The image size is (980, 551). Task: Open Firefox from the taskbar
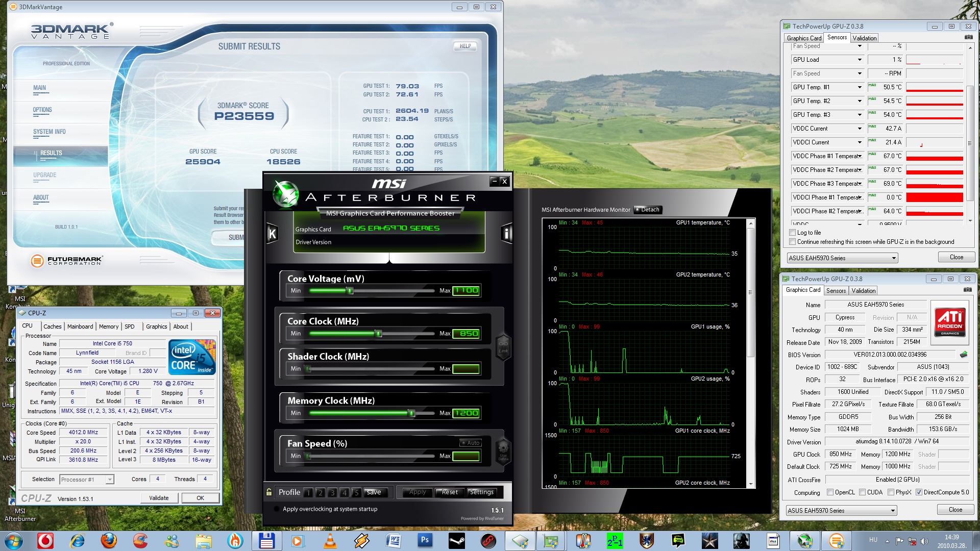coord(109,540)
